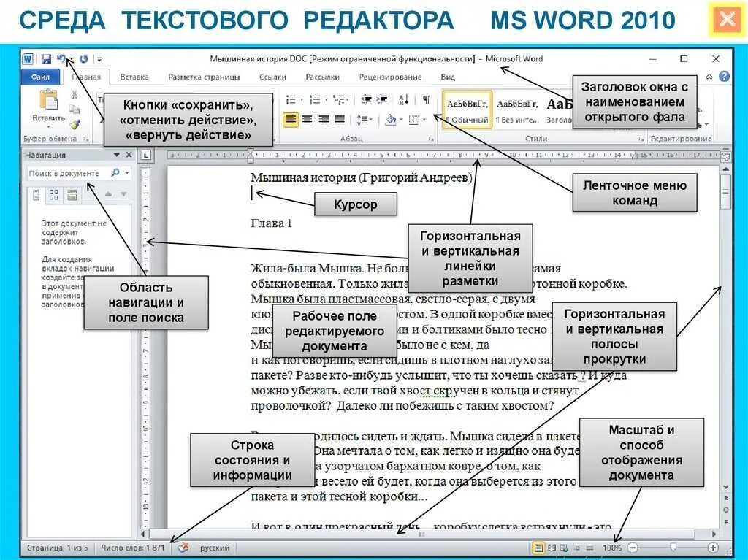Open the borders dropdown arrow
The width and height of the screenshot is (748, 560).
click(x=424, y=120)
